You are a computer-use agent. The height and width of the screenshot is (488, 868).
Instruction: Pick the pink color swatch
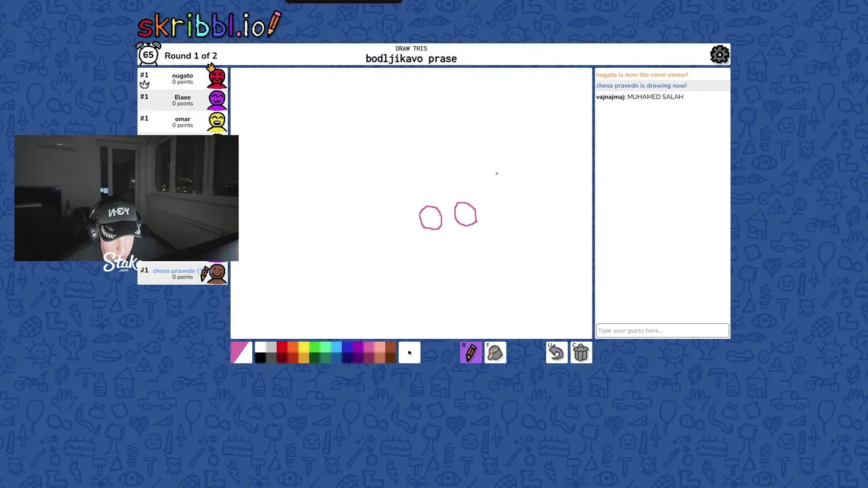(369, 347)
